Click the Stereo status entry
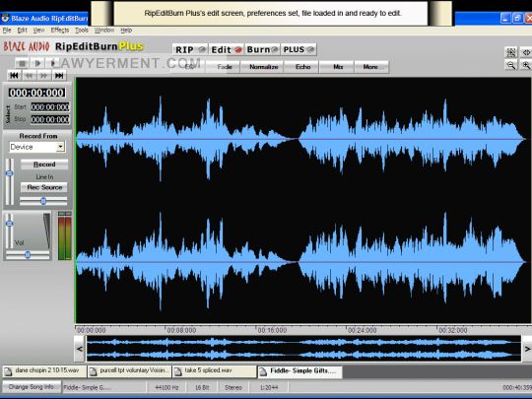 [233, 387]
